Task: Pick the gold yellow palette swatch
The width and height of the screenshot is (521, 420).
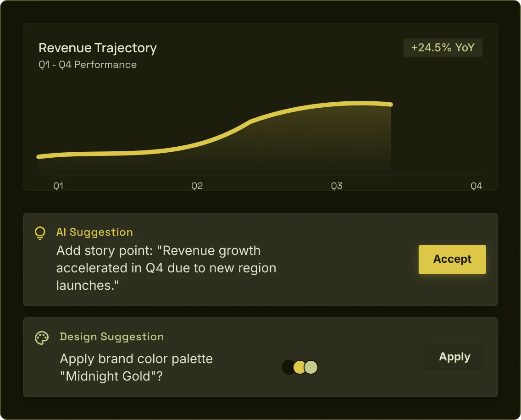Action: point(299,367)
